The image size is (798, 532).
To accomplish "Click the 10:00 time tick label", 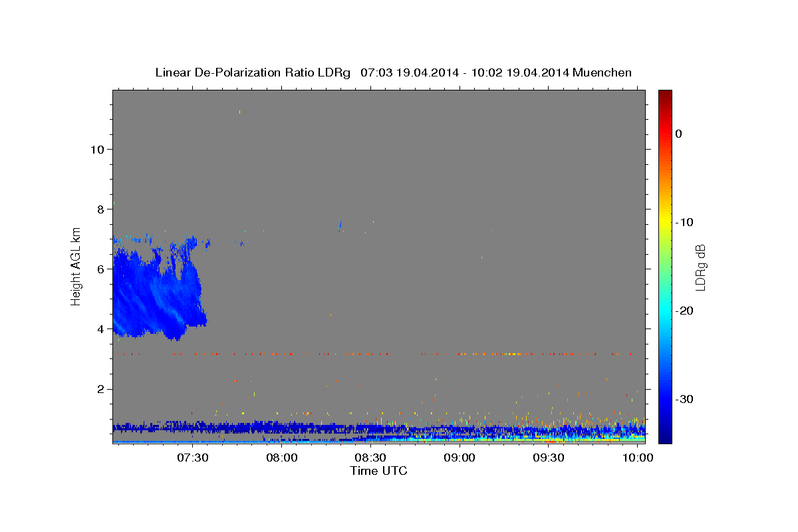I will 638,458.
